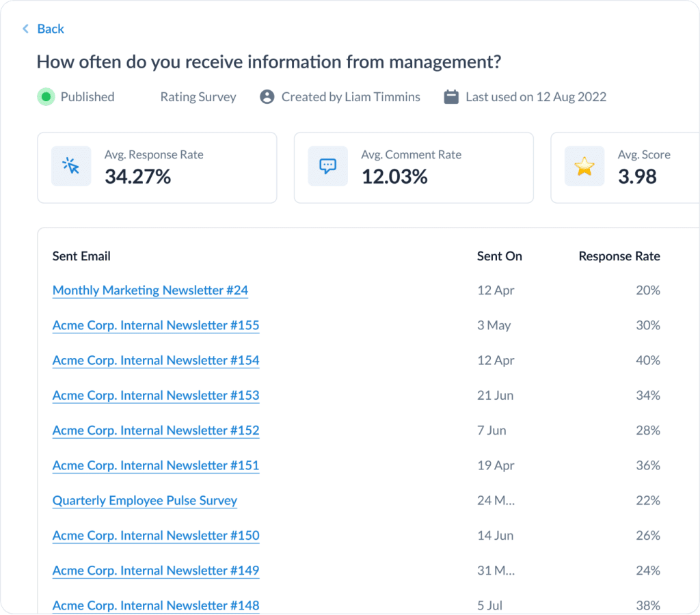Image resolution: width=700 pixels, height=615 pixels.
Task: Select the survey question title text
Action: click(269, 61)
